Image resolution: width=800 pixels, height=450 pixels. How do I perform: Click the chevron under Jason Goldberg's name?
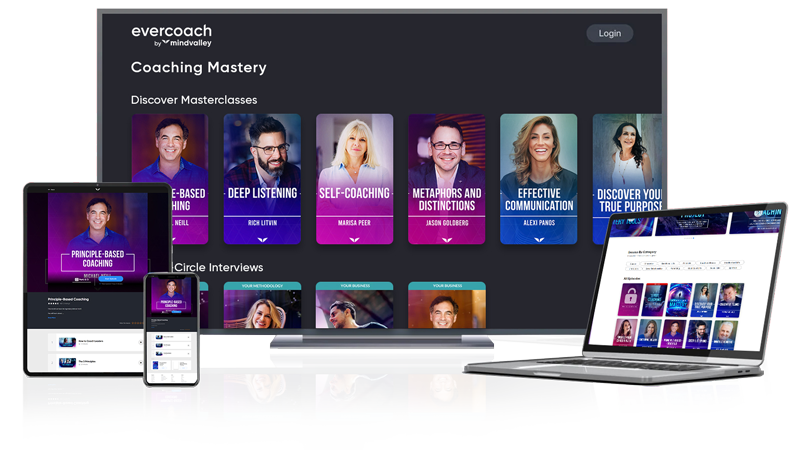click(x=447, y=239)
